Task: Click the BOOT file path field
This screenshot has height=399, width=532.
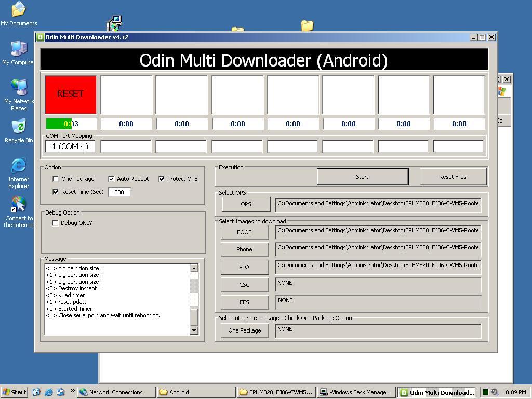Action: tap(378, 232)
